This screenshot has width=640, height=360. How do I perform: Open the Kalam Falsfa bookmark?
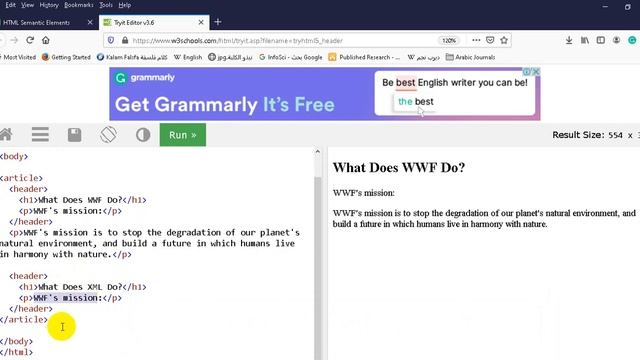132,57
